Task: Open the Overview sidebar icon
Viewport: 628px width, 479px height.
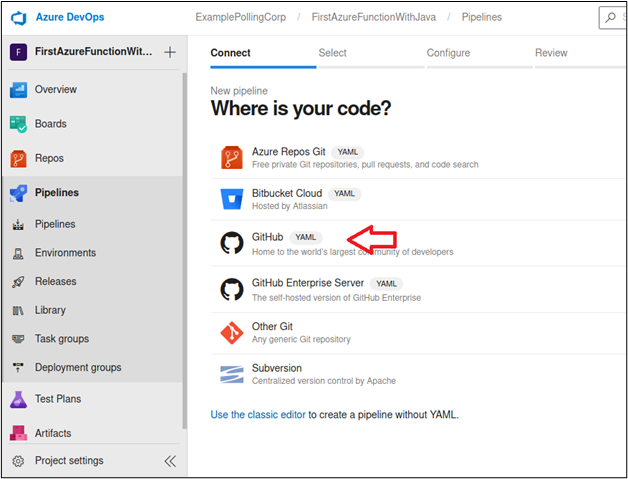Action: point(18,90)
